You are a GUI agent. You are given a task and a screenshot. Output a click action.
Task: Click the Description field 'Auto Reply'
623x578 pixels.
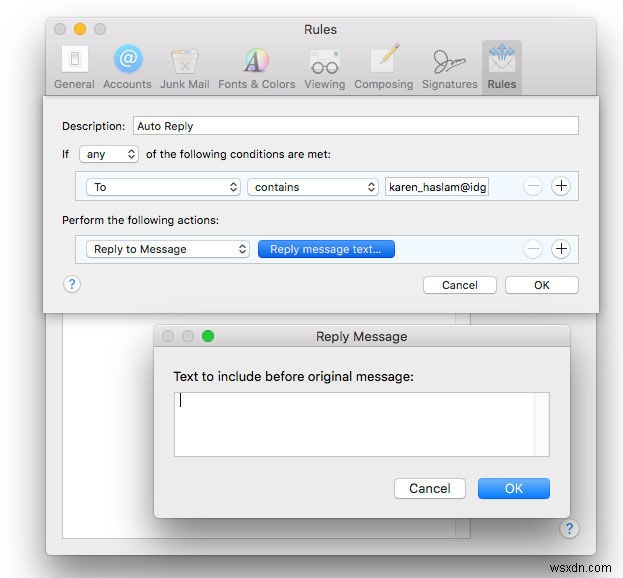coord(356,126)
